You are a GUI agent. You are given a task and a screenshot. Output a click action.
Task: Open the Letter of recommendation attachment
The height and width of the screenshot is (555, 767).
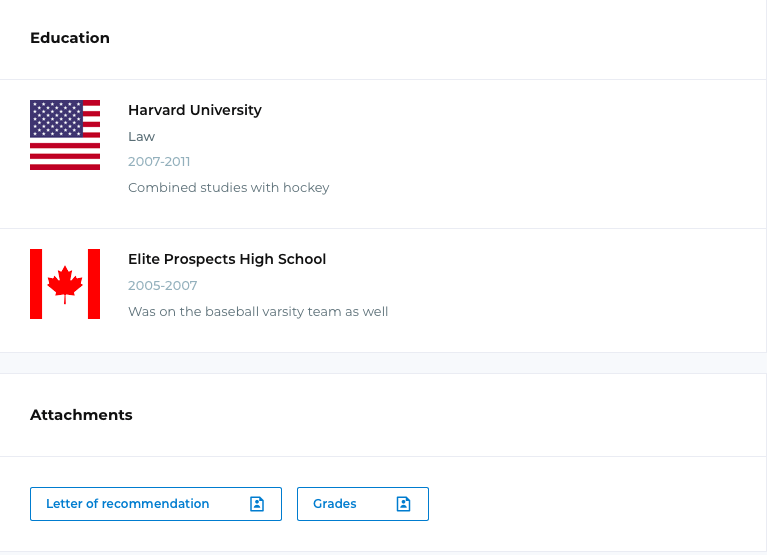(156, 504)
